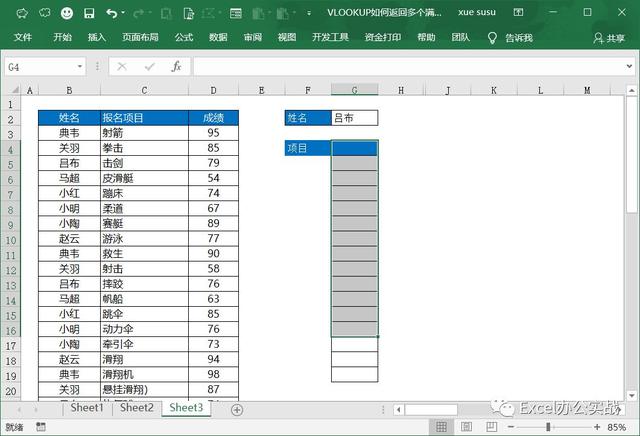640x436 pixels.
Task: Open the 帮助 tab
Action: (x=426, y=38)
